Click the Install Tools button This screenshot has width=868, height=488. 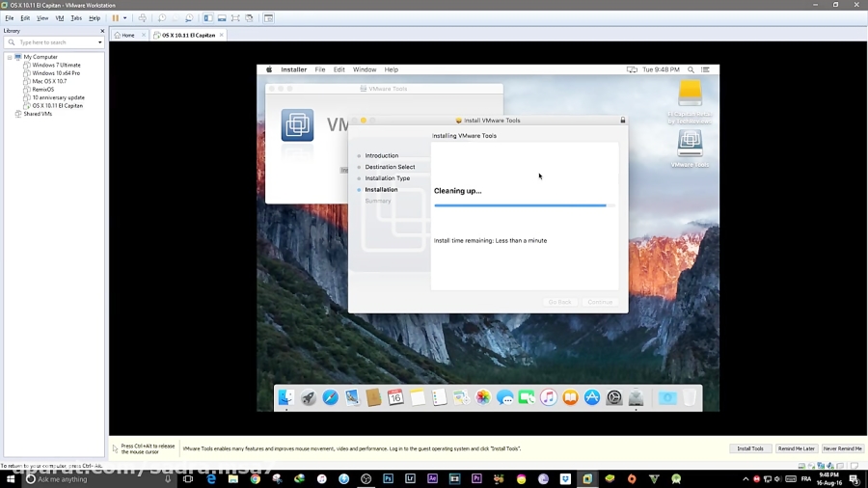tap(750, 448)
